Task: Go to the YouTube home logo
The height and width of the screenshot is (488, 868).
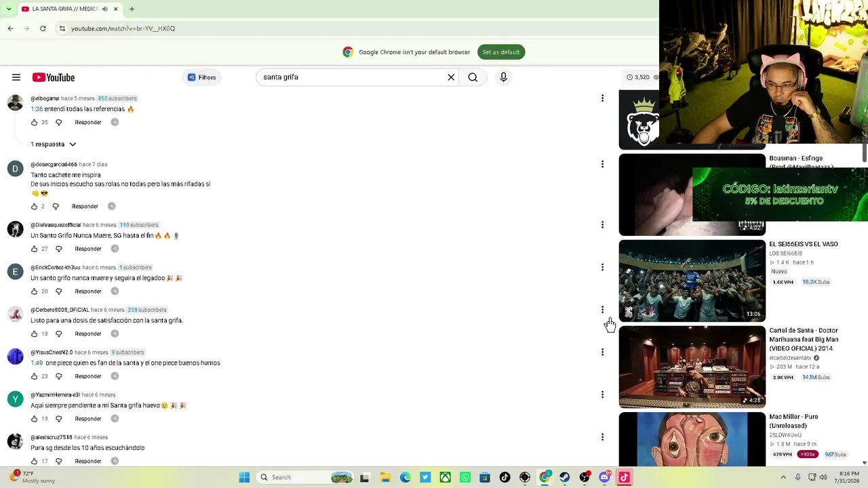Action: point(54,77)
